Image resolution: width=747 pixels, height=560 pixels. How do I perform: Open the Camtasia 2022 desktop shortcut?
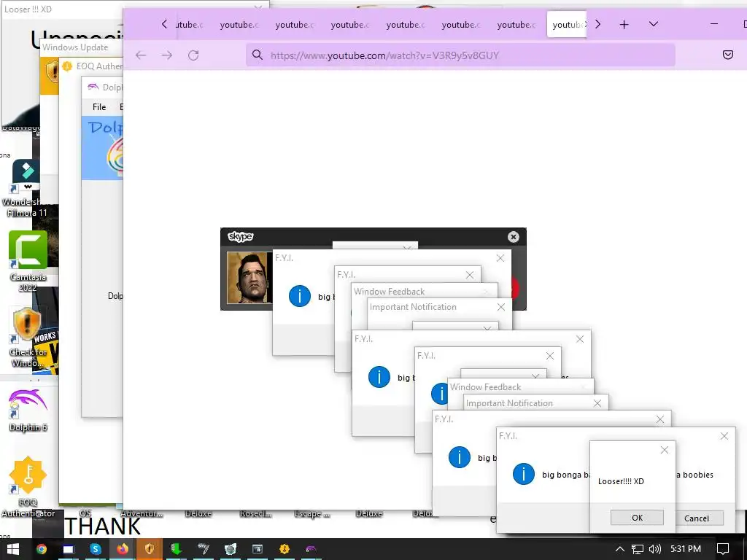tap(28, 261)
